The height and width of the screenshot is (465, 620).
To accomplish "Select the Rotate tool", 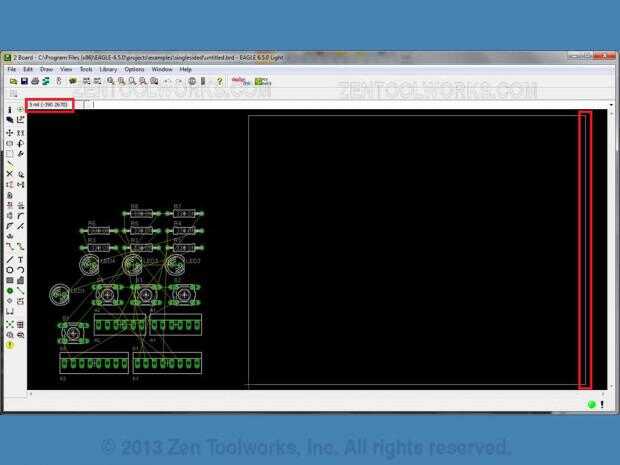I will pyautogui.click(x=21, y=143).
